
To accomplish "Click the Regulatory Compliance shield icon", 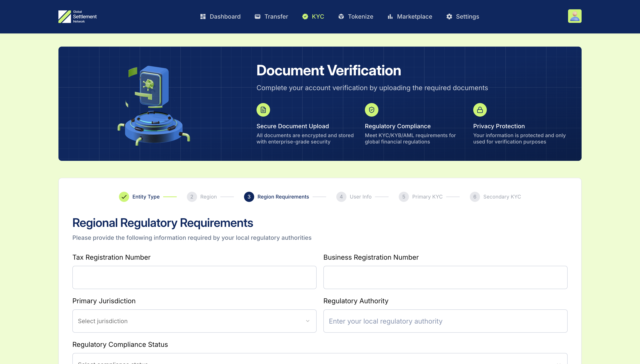I will pyautogui.click(x=372, y=109).
